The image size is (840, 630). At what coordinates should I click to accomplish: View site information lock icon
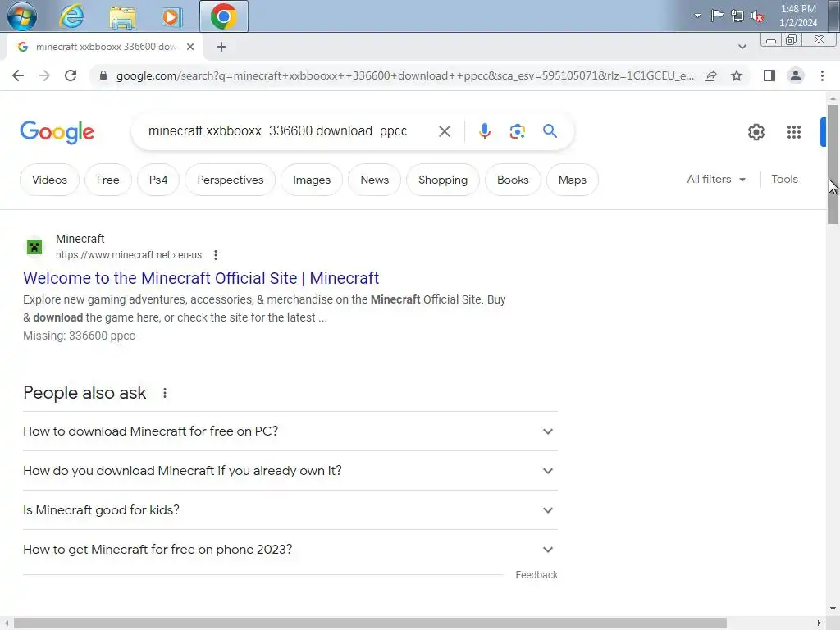[103, 75]
